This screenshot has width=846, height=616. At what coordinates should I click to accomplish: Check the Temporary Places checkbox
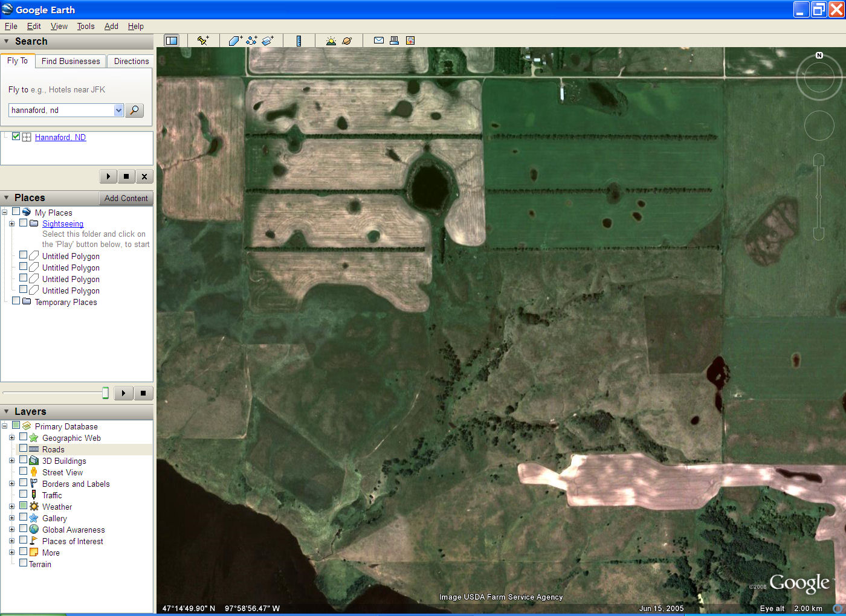[x=16, y=301]
